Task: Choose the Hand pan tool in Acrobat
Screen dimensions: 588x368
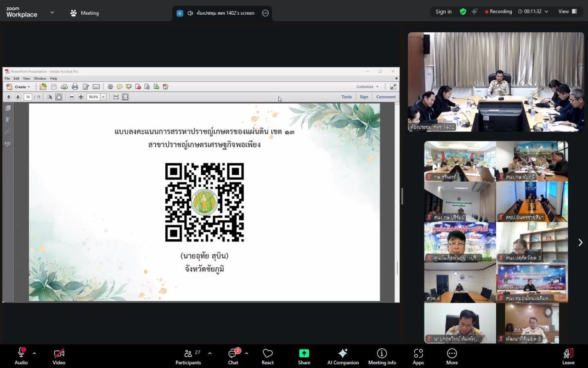Action: 59,97
